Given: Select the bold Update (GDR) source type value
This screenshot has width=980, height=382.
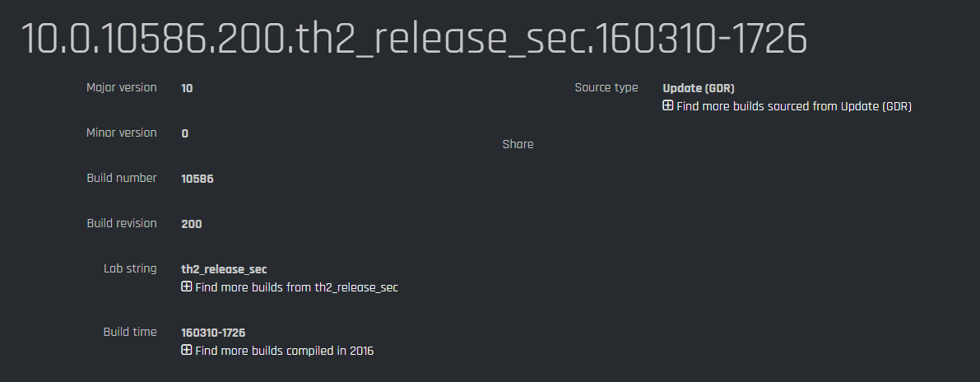Looking at the screenshot, I should tap(698, 87).
